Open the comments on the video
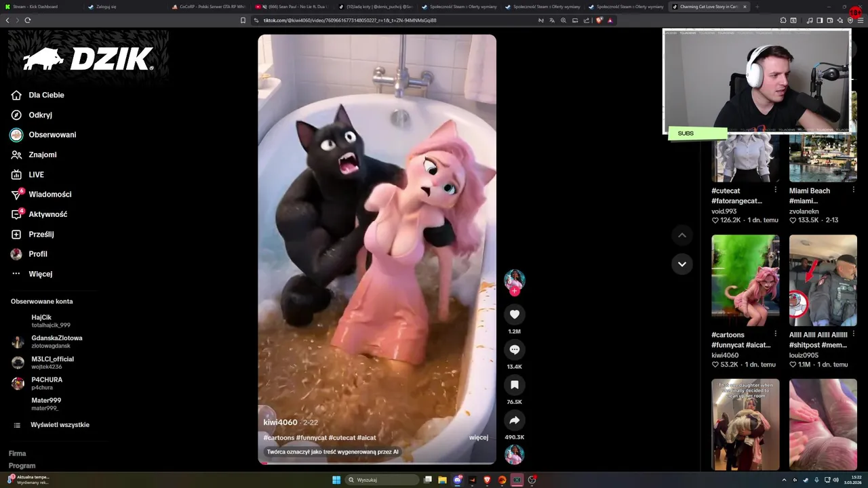Screen dimensions: 868x488 (x=514, y=350)
